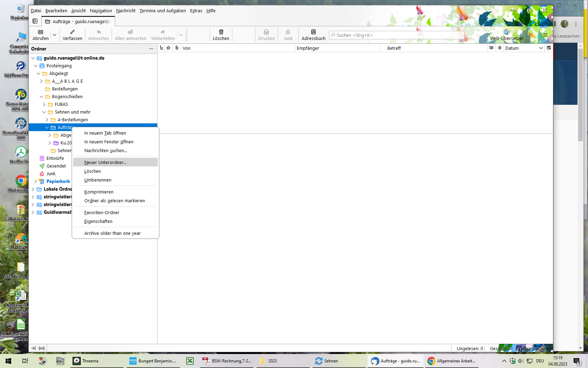Open 'Eigenschaften' from the context menu
Image resolution: width=588 pixels, height=368 pixels.
pyautogui.click(x=115, y=222)
